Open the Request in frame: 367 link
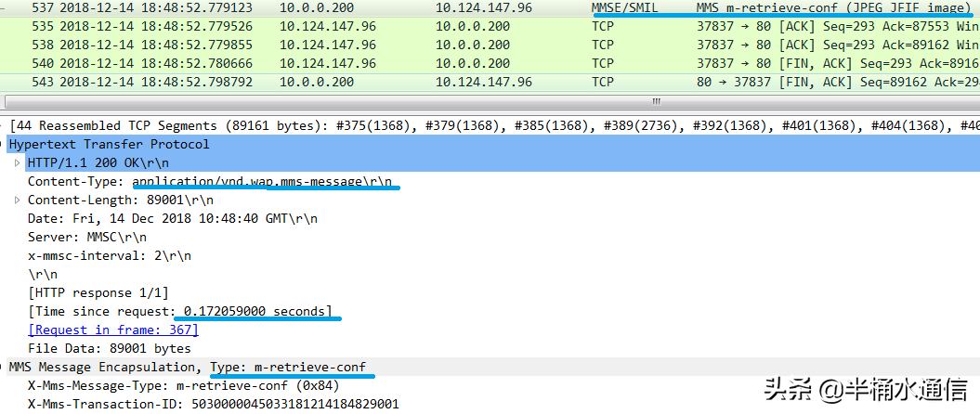Screen dimensions: 980x414 (x=113, y=330)
